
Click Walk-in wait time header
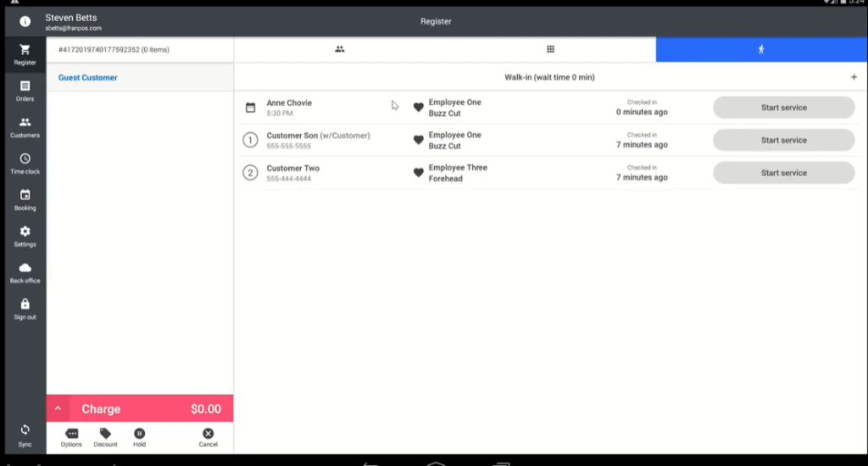(x=549, y=77)
